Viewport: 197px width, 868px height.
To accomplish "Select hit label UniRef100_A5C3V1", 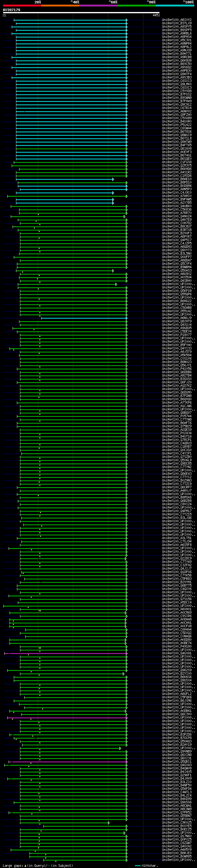I will coord(176,40).
